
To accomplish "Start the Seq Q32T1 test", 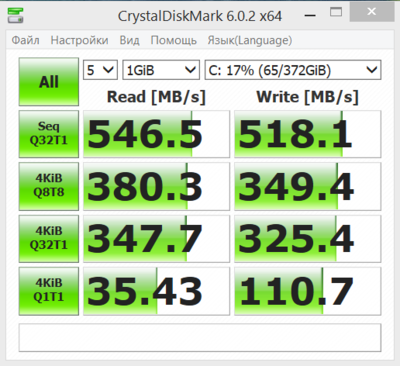I will (49, 134).
